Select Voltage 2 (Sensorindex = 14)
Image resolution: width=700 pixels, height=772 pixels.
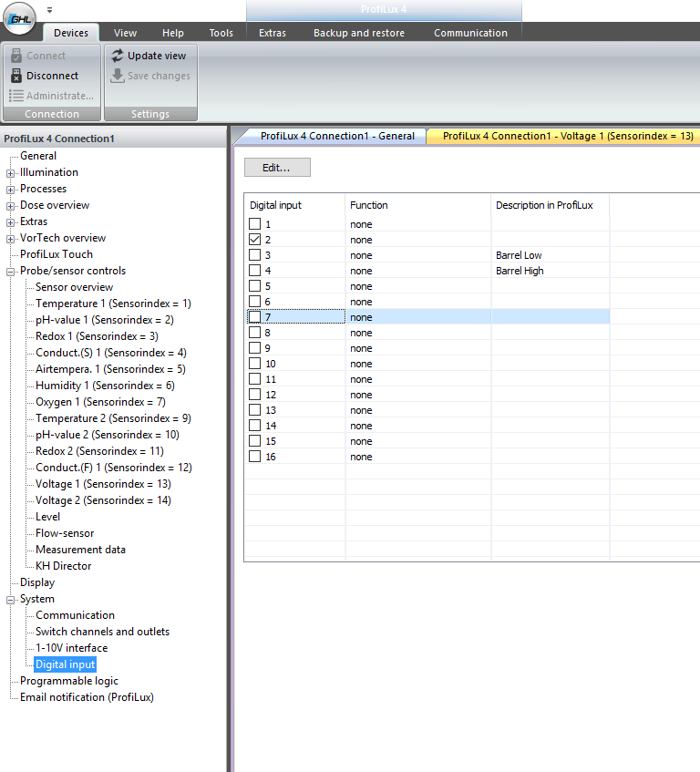click(103, 500)
